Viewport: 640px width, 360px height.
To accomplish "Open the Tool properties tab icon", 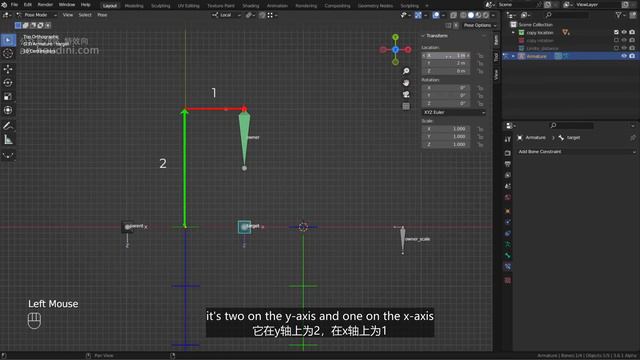I will [x=507, y=140].
